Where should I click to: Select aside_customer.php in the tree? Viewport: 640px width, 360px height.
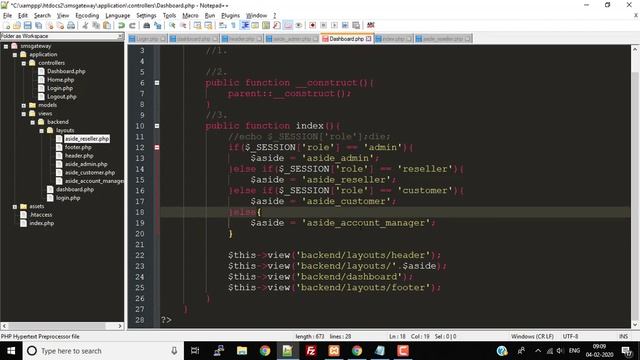tap(90, 173)
